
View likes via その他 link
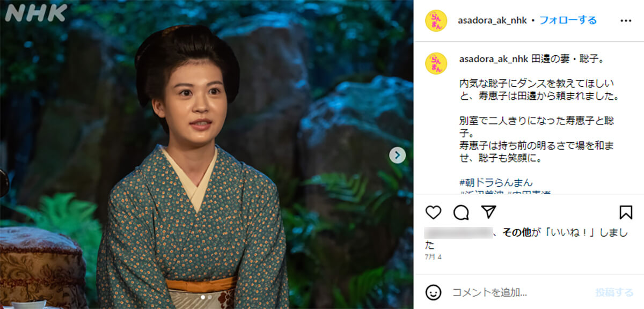point(516,233)
